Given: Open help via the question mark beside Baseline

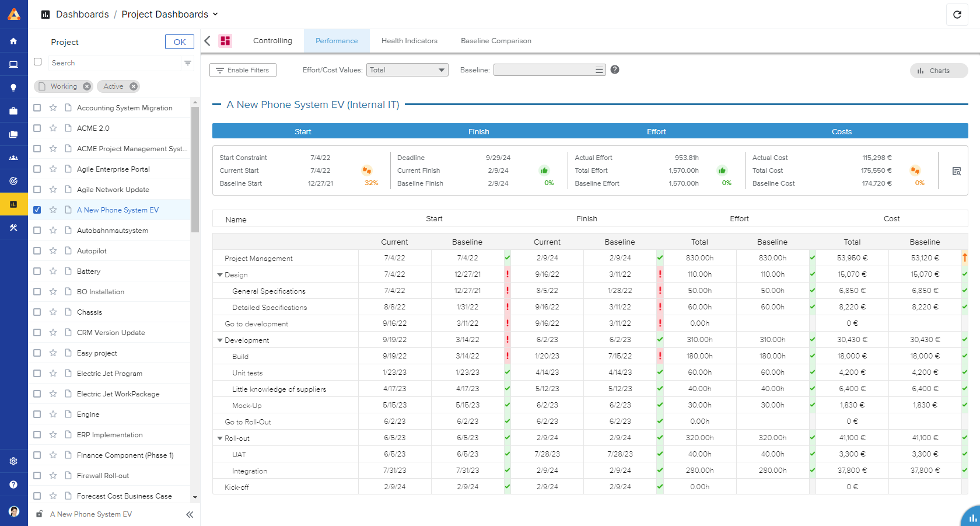Looking at the screenshot, I should [615, 69].
